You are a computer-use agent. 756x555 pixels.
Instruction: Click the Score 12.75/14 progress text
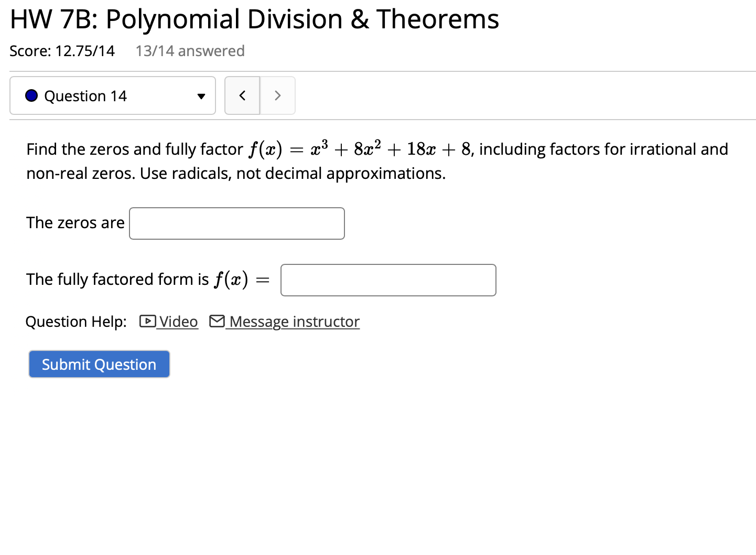(62, 50)
